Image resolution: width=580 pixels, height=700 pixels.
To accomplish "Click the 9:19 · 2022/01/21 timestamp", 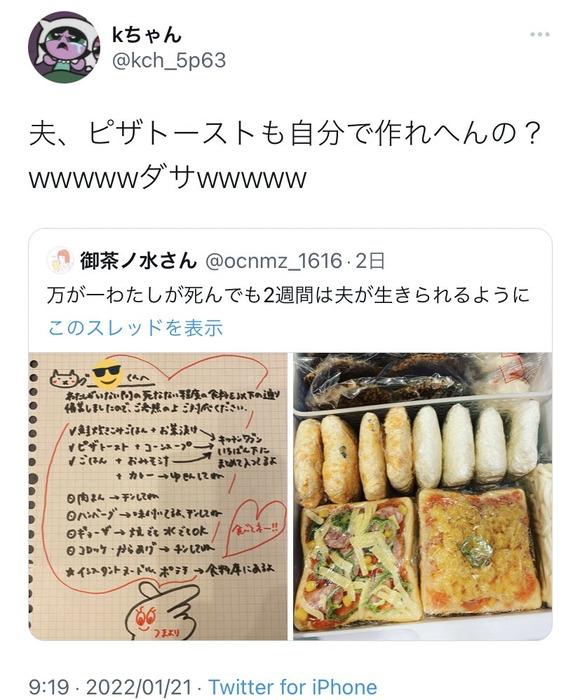I will [110, 686].
